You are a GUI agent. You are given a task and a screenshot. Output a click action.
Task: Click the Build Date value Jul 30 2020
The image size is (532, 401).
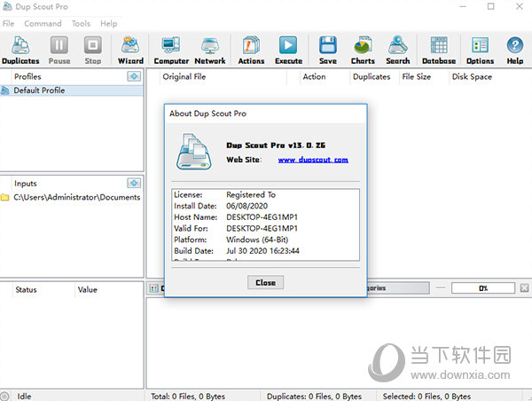[262, 250]
